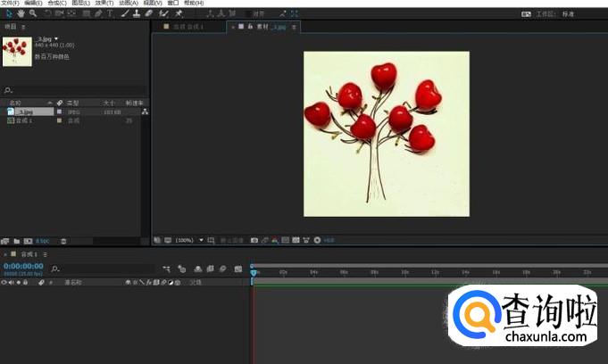Select the Eraser tool
This screenshot has height=364, width=608.
click(149, 13)
